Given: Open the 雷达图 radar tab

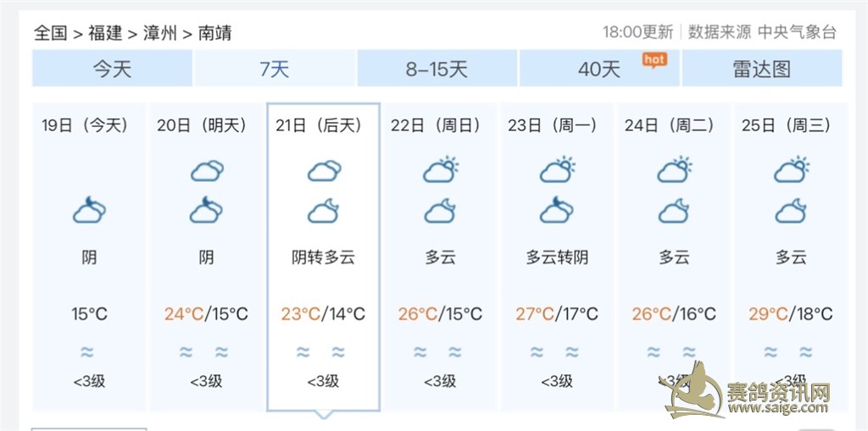Looking at the screenshot, I should click(x=761, y=69).
